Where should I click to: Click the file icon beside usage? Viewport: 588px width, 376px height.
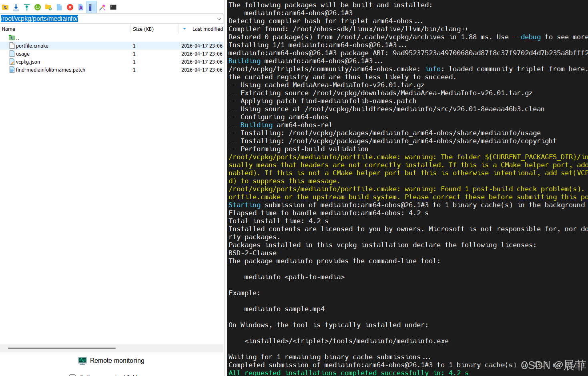click(x=12, y=54)
